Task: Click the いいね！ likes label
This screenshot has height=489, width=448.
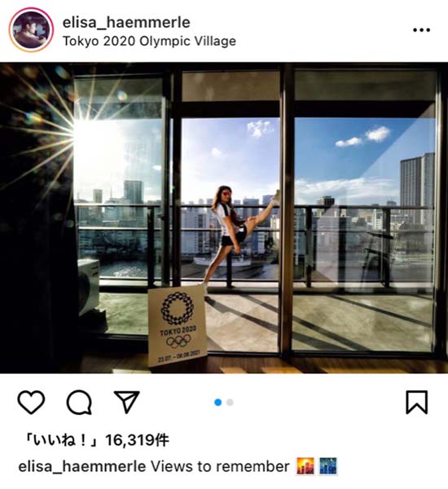Action: [x=63, y=440]
